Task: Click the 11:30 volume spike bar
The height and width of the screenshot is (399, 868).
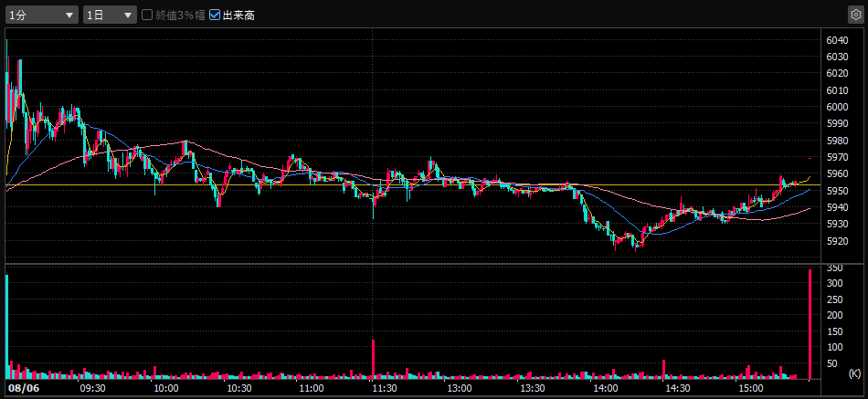Action: tap(373, 359)
